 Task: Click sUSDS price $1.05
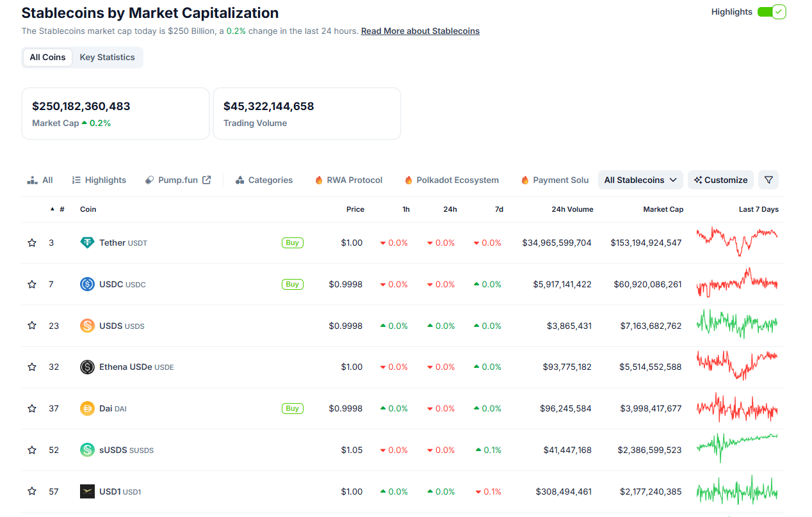click(x=352, y=450)
